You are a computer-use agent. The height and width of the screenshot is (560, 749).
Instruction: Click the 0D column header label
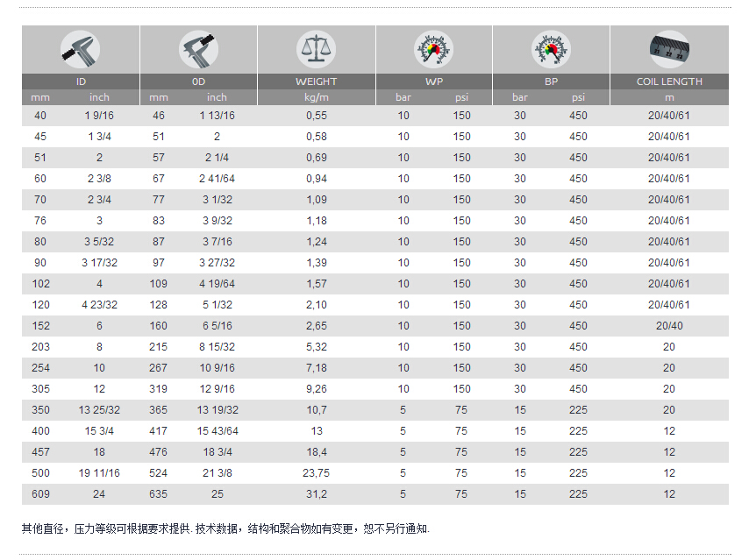[198, 82]
